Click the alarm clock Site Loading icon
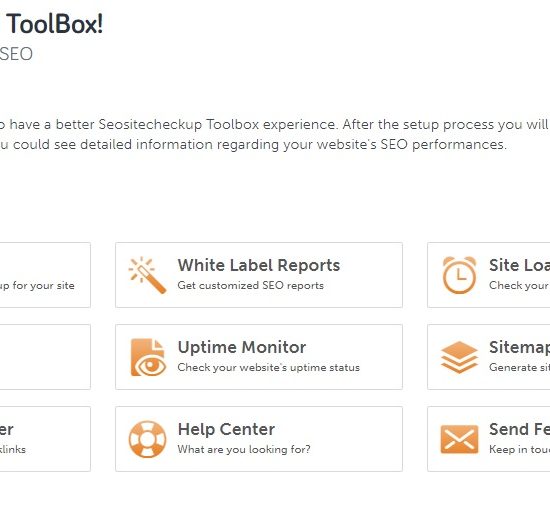Screen dimensions: 550x509 459,275
